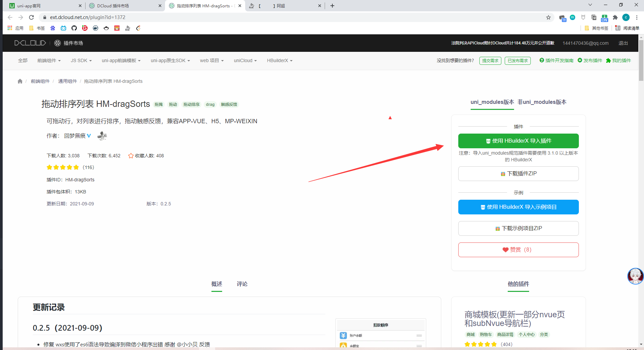The height and width of the screenshot is (350, 644).
Task: Click the home icon in breadcrumb
Action: (x=20, y=81)
